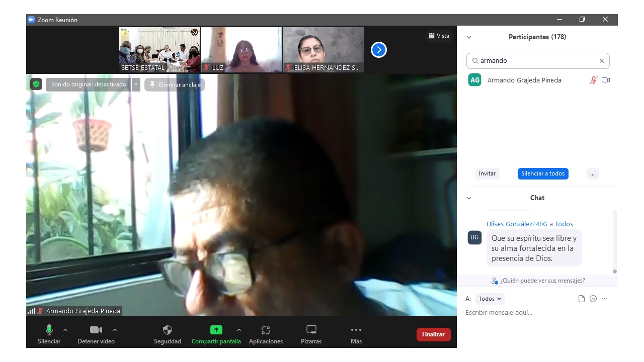This screenshot has height=362, width=644.
Task: Restore the Zoom window size
Action: pos(582,20)
